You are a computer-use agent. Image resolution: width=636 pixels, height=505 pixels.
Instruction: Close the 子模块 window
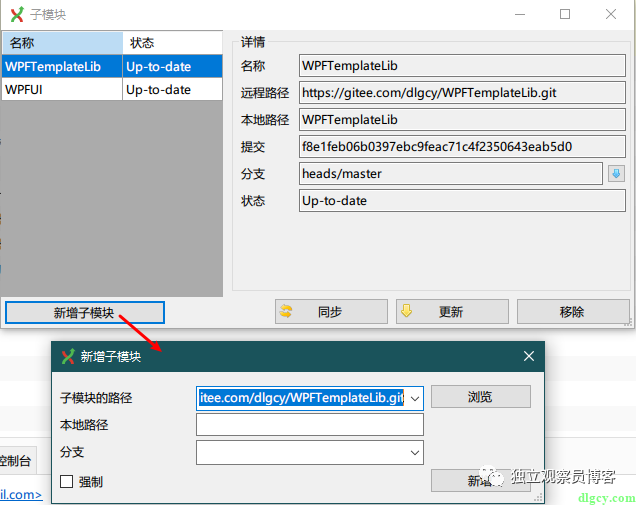(x=610, y=15)
